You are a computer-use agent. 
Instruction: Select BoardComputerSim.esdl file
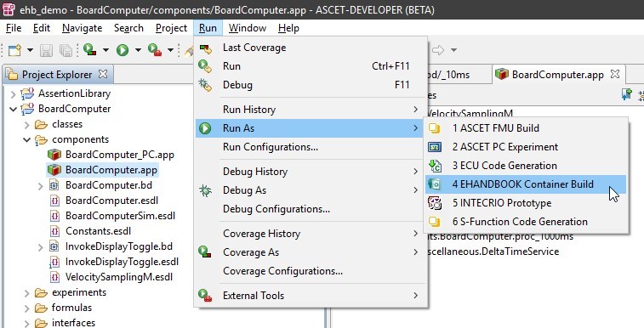(120, 216)
